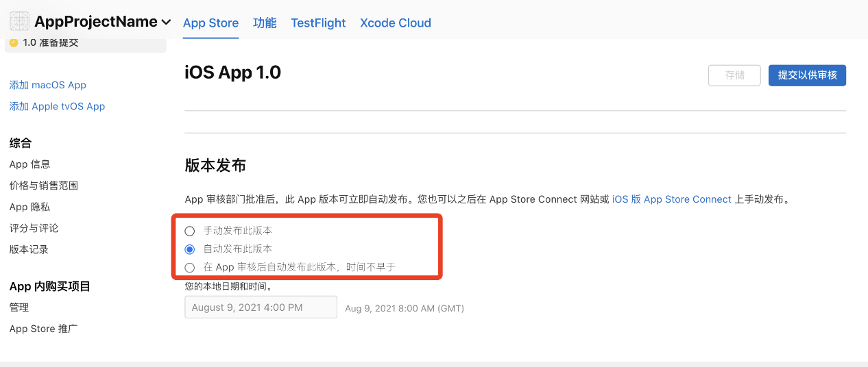Click the August 9, 2021 date field
The image size is (868, 367).
coord(261,307)
